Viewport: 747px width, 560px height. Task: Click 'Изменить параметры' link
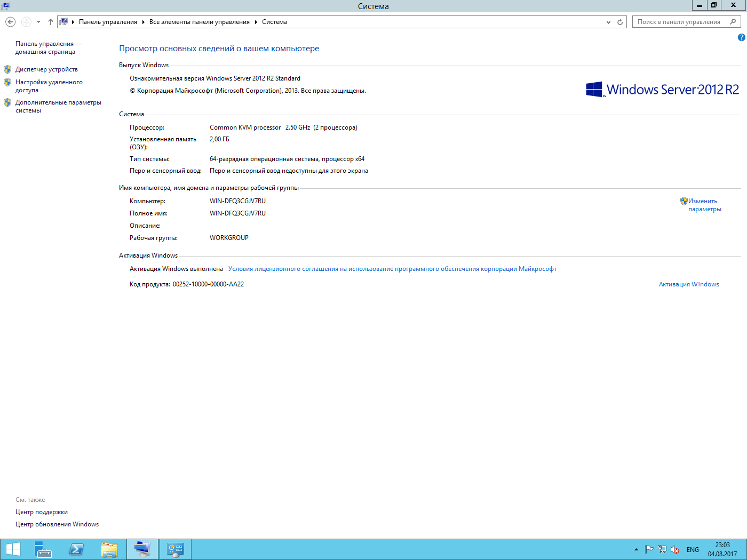click(x=704, y=205)
